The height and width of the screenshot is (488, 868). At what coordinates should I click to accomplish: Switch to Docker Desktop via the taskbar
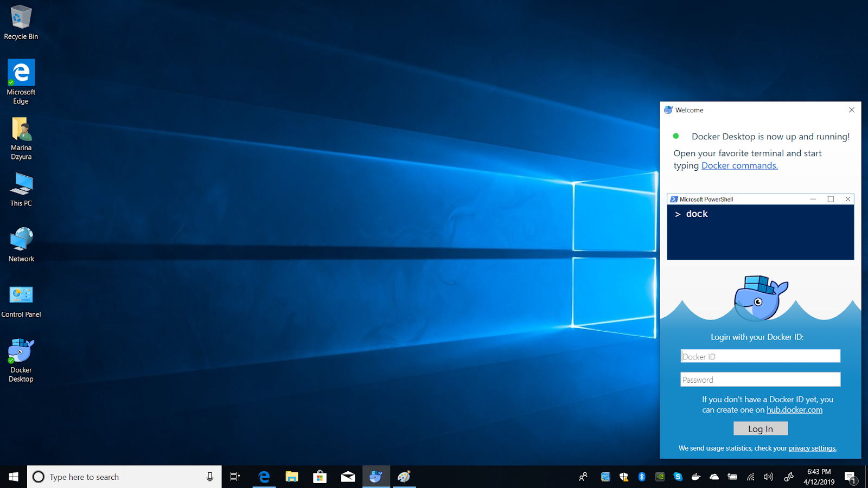(376, 477)
